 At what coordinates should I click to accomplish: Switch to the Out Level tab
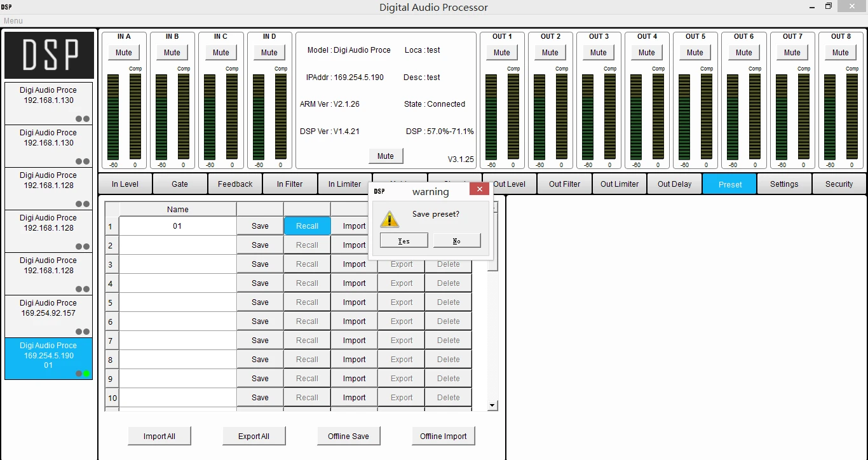(x=510, y=184)
